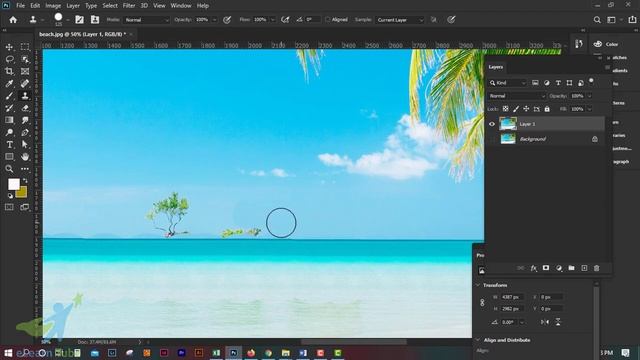Click the Search icon at top right
640x360 pixels.
click(597, 20)
